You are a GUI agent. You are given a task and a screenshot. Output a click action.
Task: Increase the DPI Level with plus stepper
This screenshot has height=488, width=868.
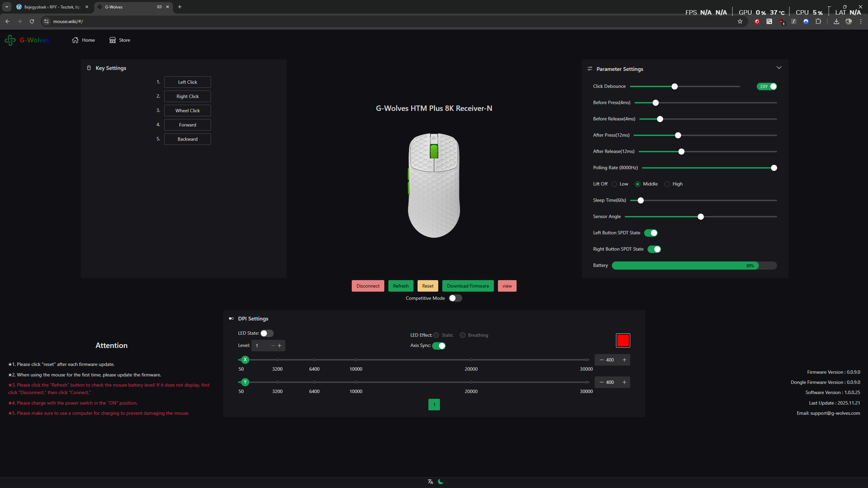[x=279, y=346]
